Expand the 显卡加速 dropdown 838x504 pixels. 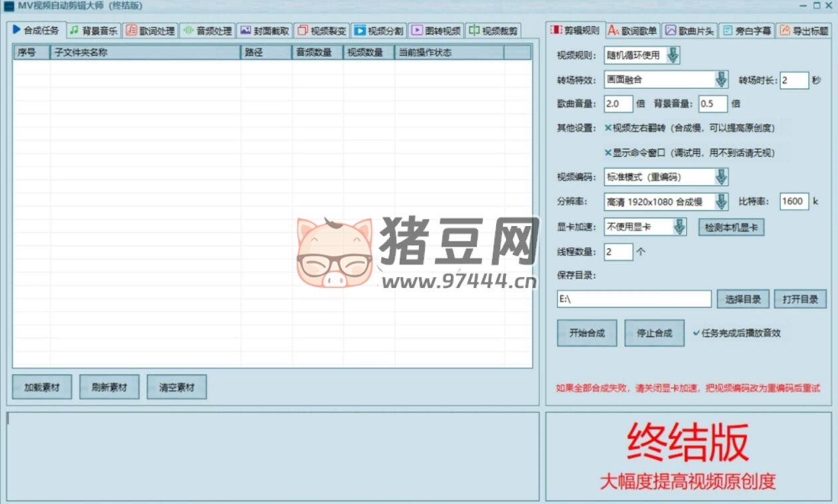(x=679, y=227)
